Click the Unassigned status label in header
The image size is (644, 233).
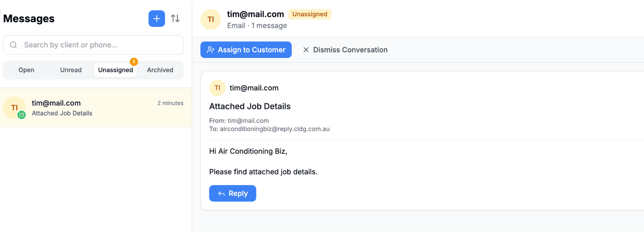click(x=309, y=14)
